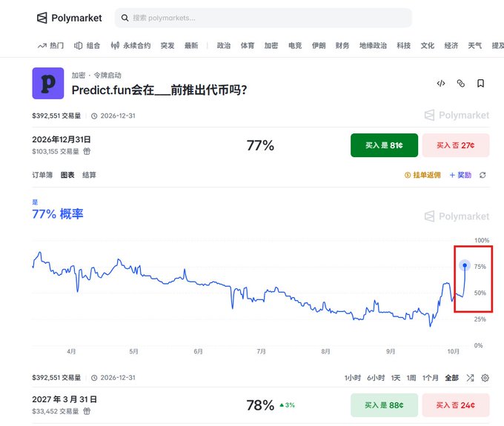Switch to the 图表 tab

pyautogui.click(x=67, y=175)
